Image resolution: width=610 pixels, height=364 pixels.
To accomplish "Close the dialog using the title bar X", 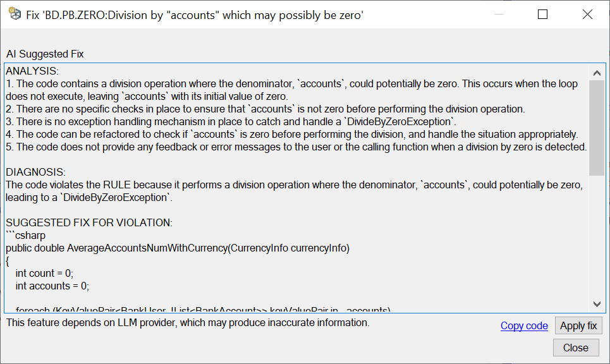I will click(587, 15).
